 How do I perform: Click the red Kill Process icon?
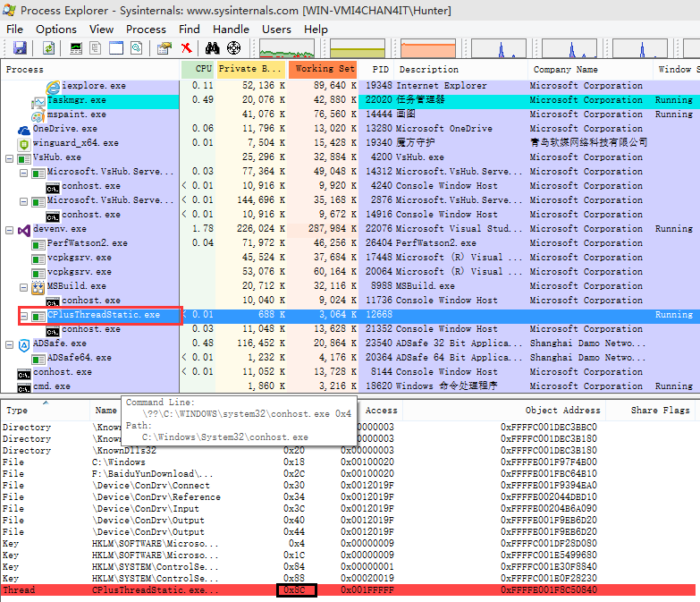pyautogui.click(x=187, y=47)
